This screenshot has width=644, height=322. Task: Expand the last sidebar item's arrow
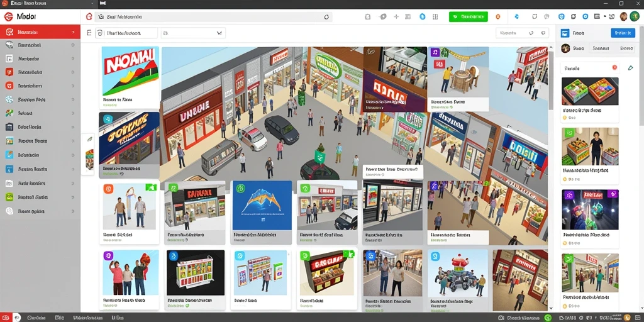pyautogui.click(x=73, y=211)
